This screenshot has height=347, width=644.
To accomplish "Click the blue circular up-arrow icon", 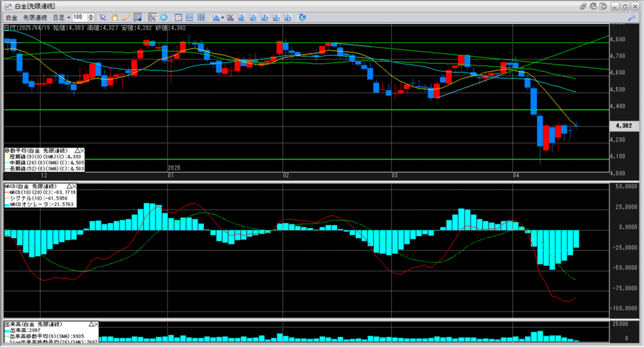I will [164, 17].
